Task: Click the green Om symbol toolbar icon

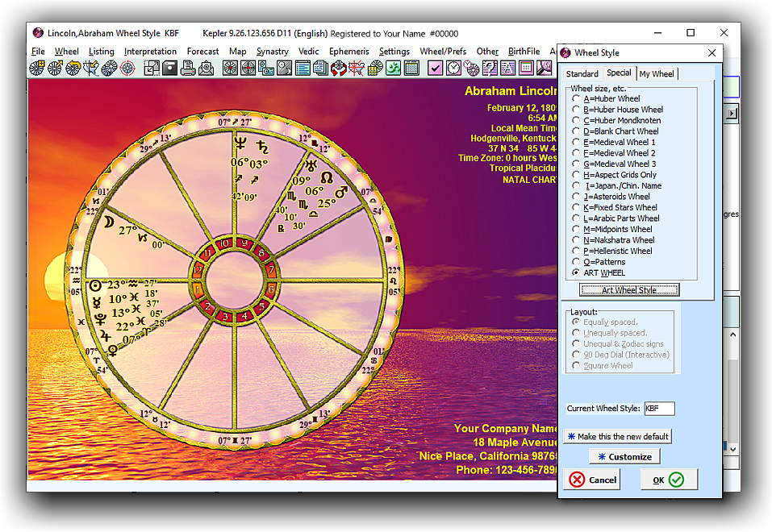Action: click(x=393, y=69)
